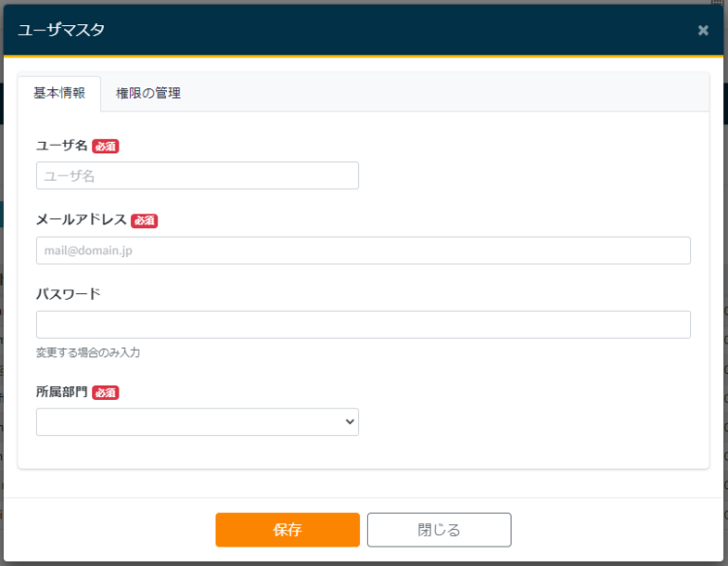Click the パスワード field label

pos(68,294)
